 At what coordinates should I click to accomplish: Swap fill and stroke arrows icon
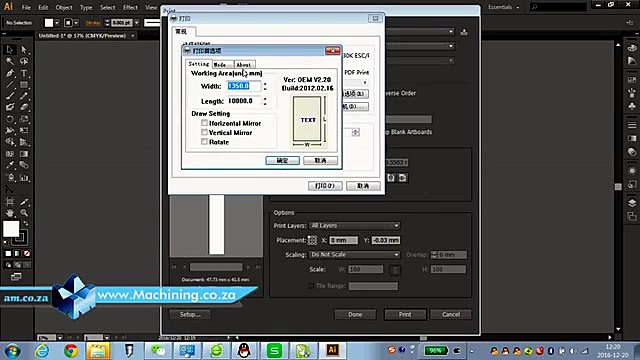click(x=26, y=223)
